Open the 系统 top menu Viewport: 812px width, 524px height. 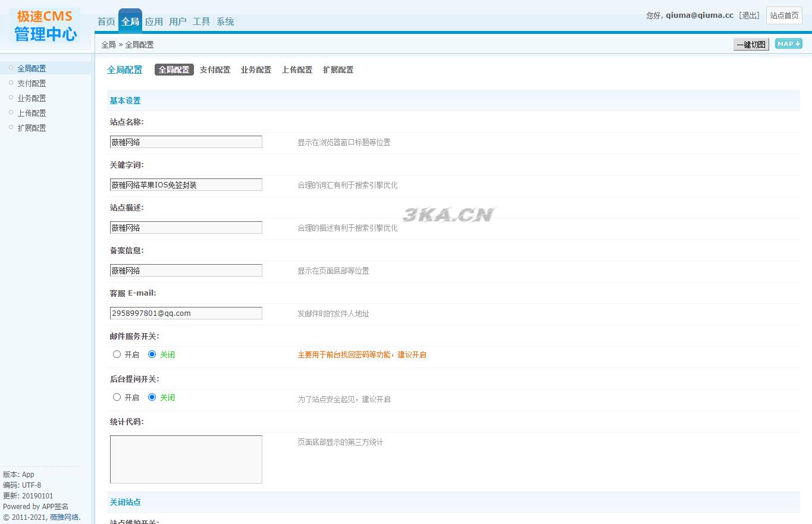[x=225, y=21]
